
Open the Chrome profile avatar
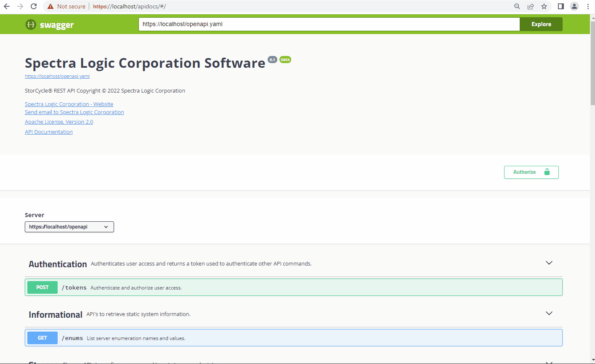574,6
